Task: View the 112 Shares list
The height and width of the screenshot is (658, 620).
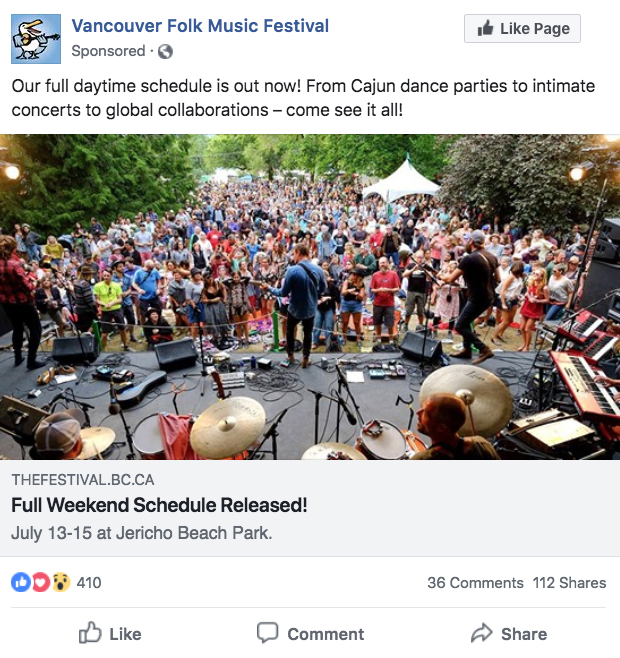Action: pyautogui.click(x=569, y=583)
